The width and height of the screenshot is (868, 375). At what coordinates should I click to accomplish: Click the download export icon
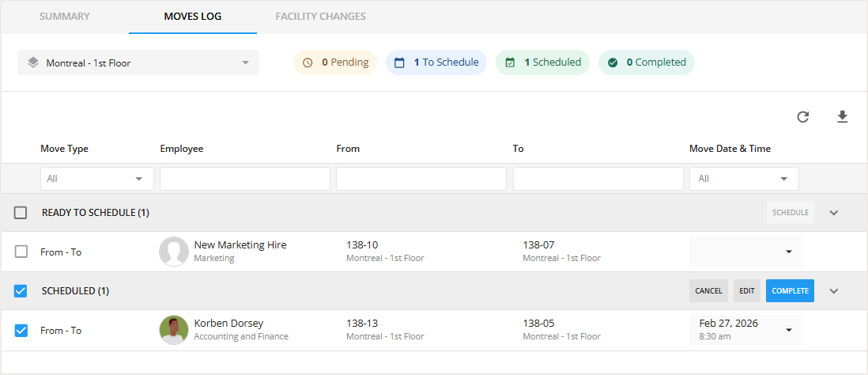click(843, 117)
